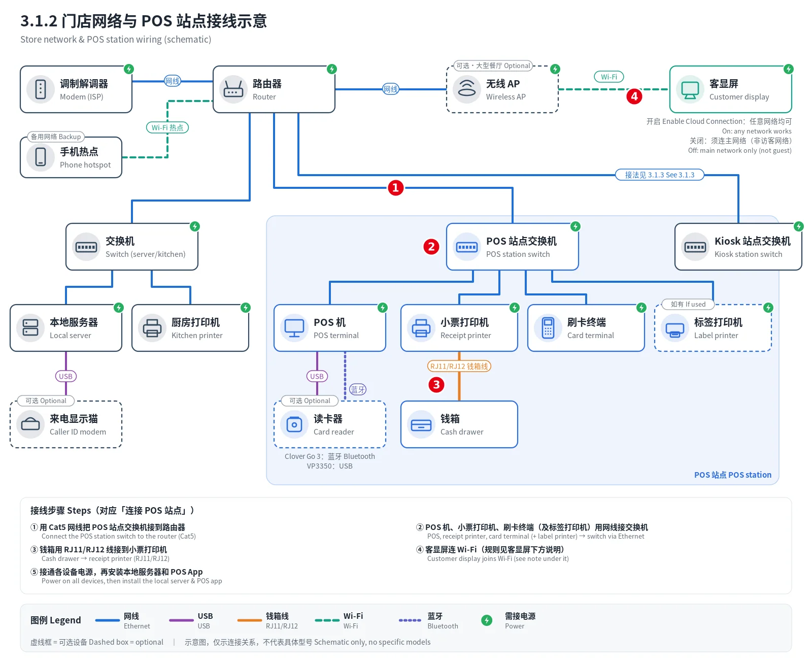Click the Caller ID modem icon

[x=30, y=424]
